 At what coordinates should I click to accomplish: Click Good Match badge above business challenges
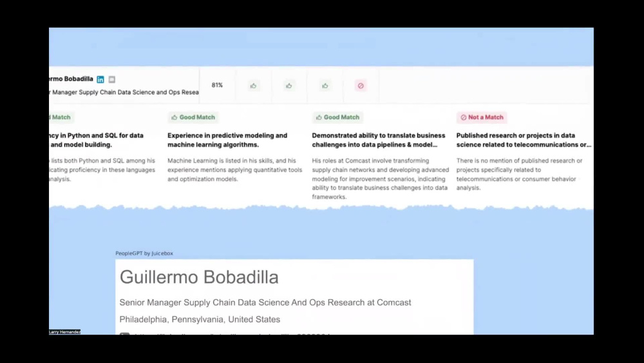click(337, 117)
